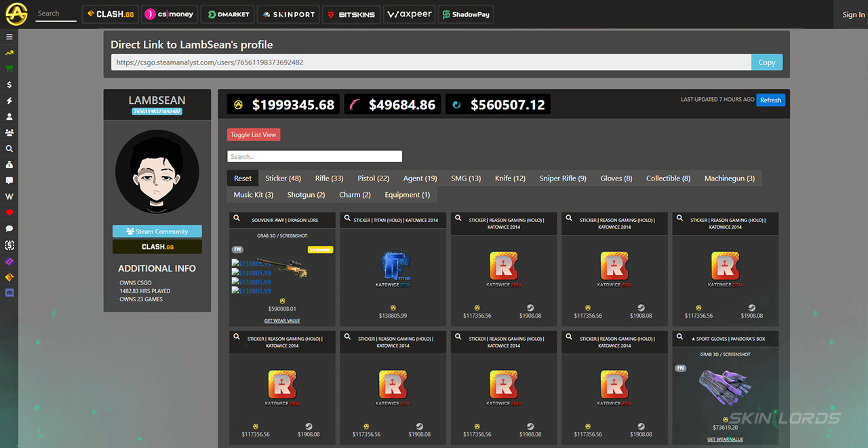
Task: Click magnifier on Souvenir AWP Dragon Lore card
Action: (237, 219)
